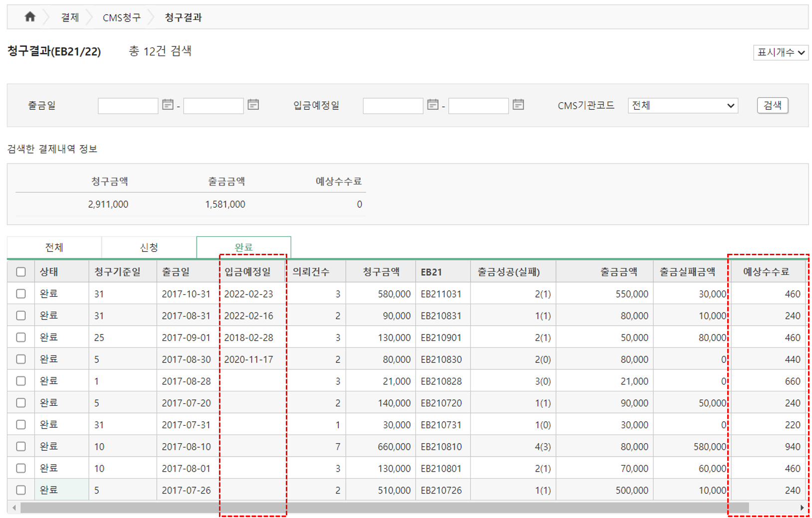This screenshot has height=518, width=812.
Task: Switch to the 신청 tab
Action: coord(149,247)
